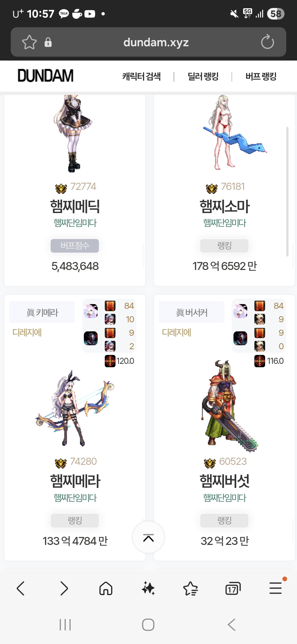Viewport: 297px width, 644px height.
Task: Tap the bookmark star in address bar
Action: [x=29, y=42]
